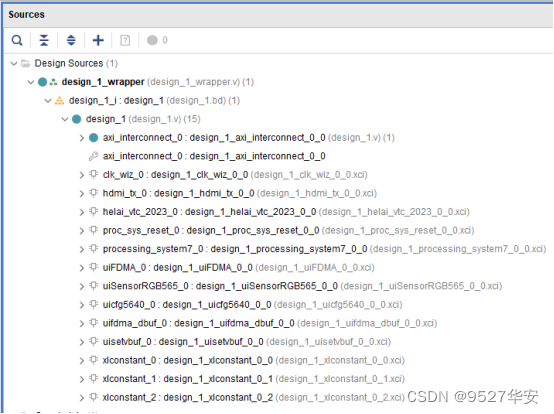Select the uiSensorRGB565_0 item
554x414 pixels.
tap(302, 286)
